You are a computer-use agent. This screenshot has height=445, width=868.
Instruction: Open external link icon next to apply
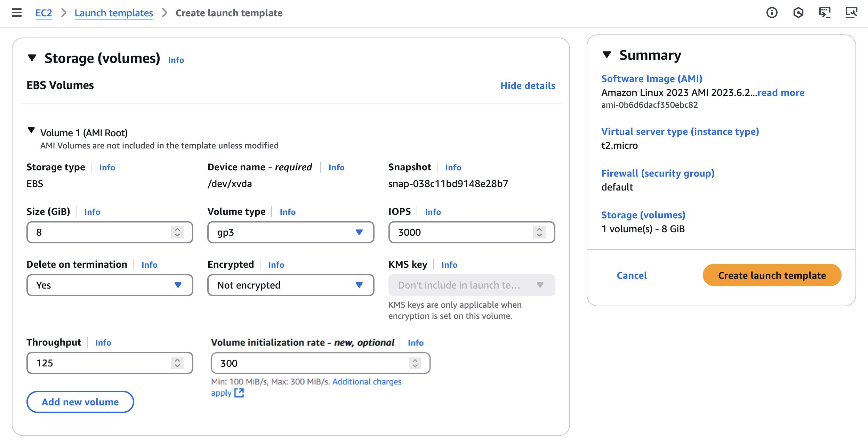(239, 393)
